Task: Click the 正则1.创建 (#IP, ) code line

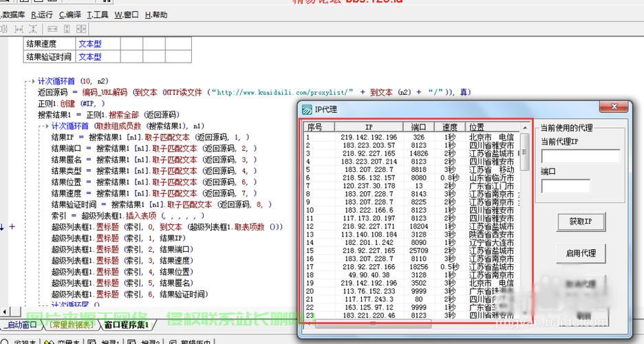Action: pyautogui.click(x=72, y=103)
